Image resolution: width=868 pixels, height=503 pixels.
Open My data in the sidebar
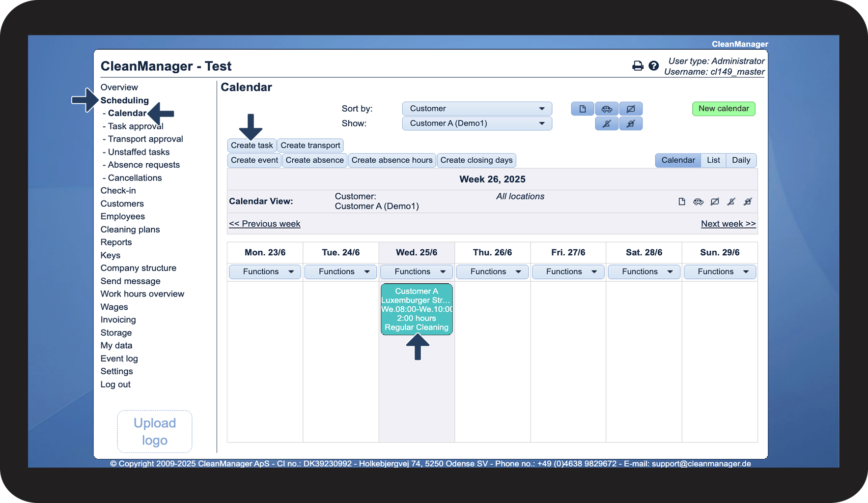tap(116, 346)
